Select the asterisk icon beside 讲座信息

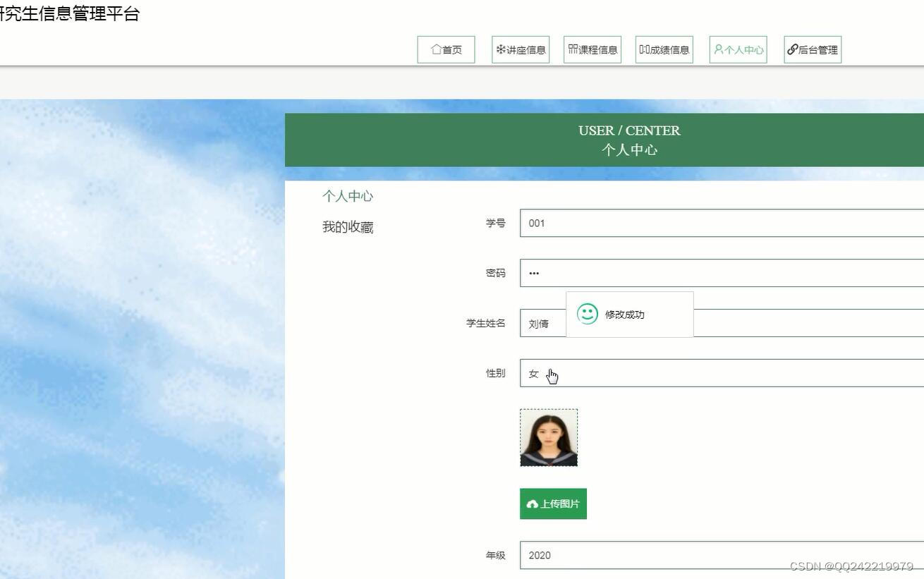[x=501, y=49]
